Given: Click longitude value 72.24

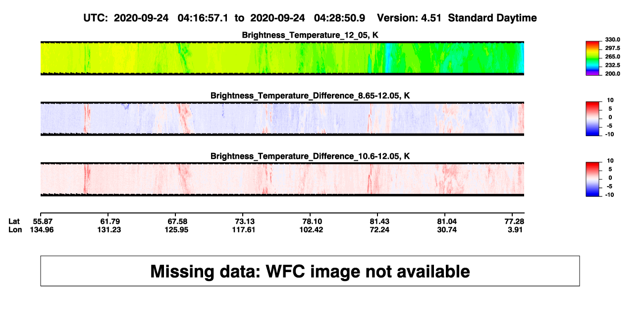Looking at the screenshot, I should (379, 230).
